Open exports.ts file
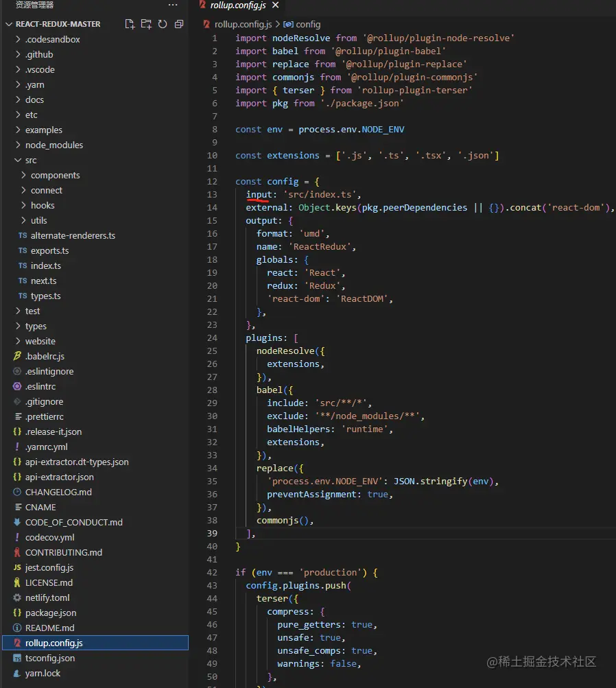Image resolution: width=616 pixels, height=688 pixels. click(49, 250)
